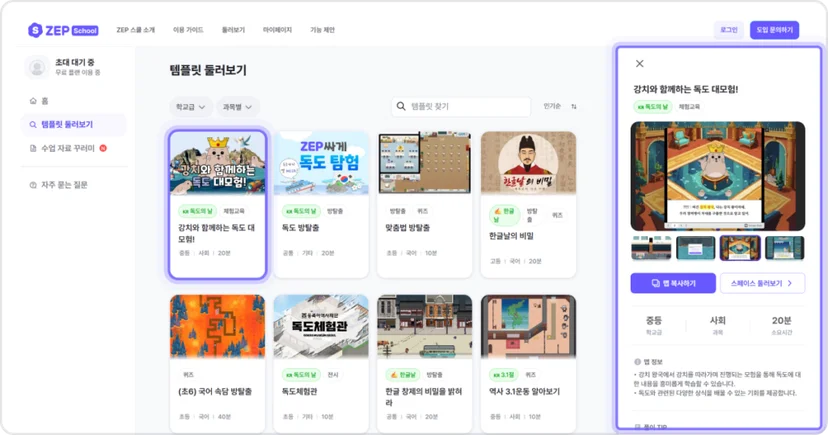Click the 체험교육 tag in the detail panel
This screenshot has width=828, height=435.
(x=689, y=107)
